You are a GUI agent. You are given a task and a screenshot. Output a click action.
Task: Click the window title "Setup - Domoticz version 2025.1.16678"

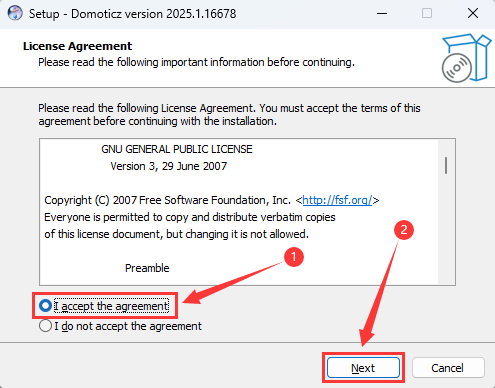click(x=132, y=14)
